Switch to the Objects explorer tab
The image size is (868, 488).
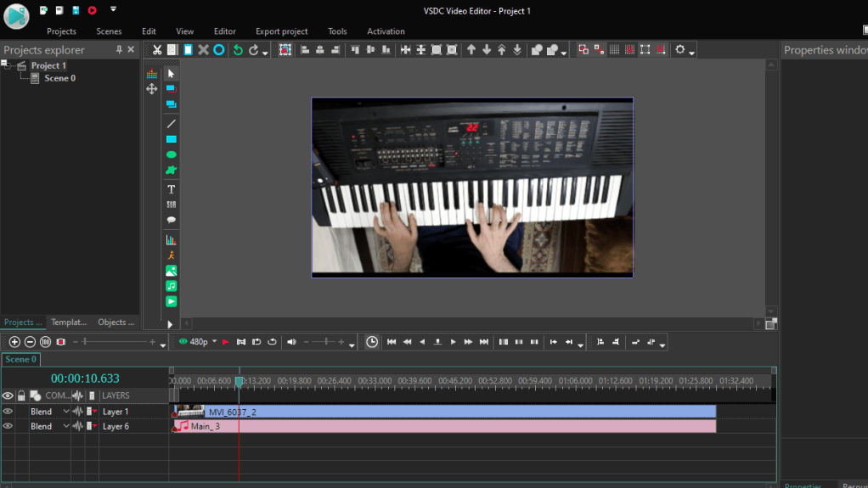click(x=116, y=323)
